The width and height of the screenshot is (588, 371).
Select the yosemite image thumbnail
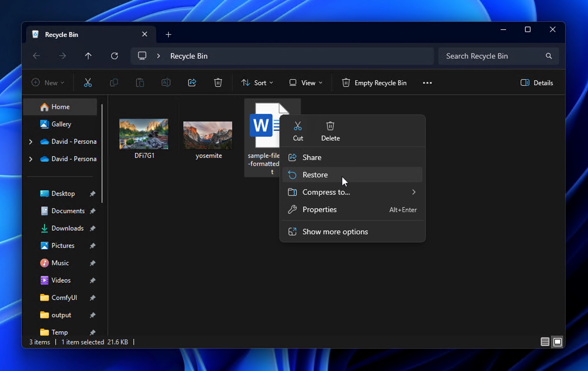click(x=207, y=136)
